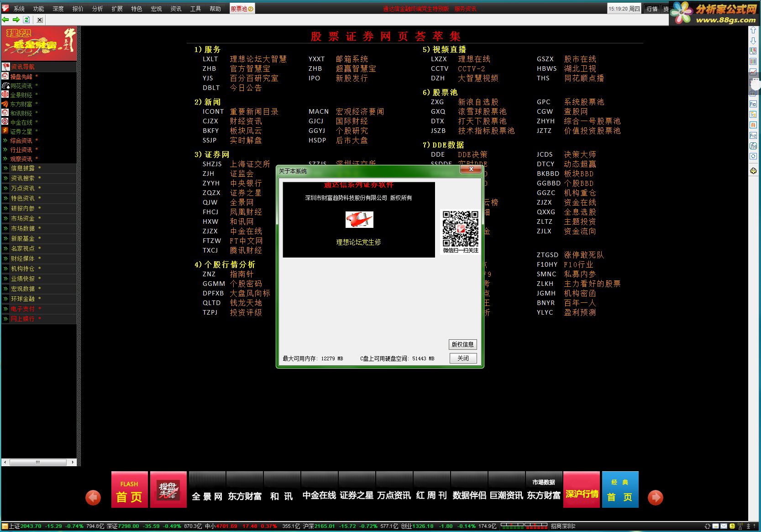Expand the 新股基金 sidebar section
The width and height of the screenshot is (761, 532).
click(x=39, y=238)
